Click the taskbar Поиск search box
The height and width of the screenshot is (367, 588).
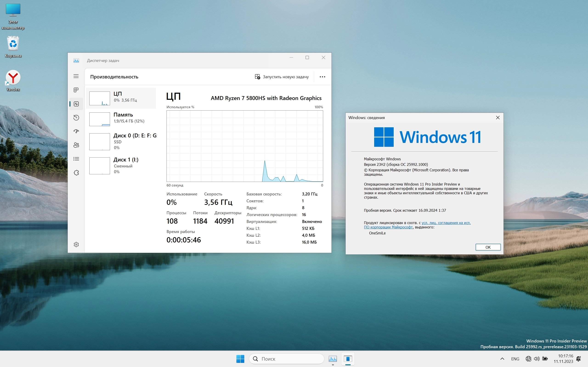coord(287,359)
